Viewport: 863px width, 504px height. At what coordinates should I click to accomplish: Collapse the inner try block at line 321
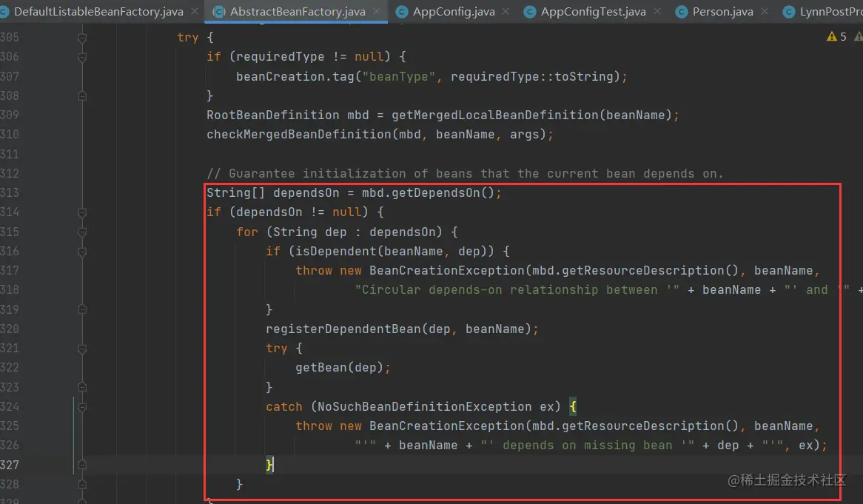(x=82, y=349)
